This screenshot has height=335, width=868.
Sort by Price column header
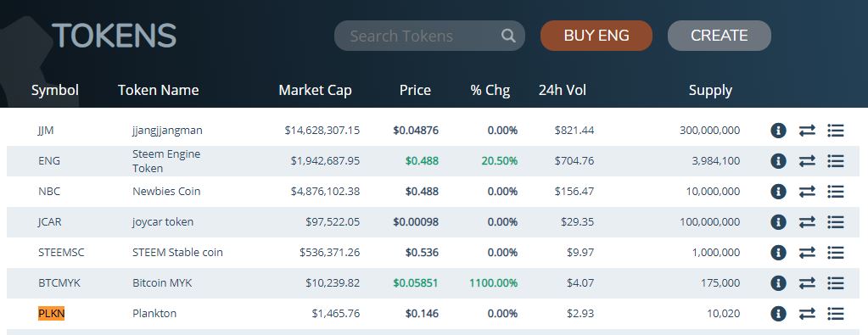tap(415, 90)
